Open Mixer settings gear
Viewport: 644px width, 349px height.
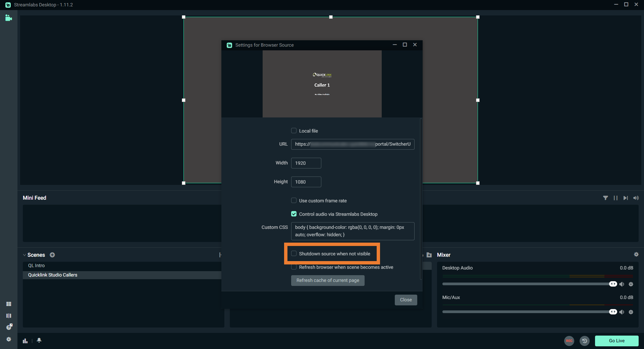click(x=636, y=255)
